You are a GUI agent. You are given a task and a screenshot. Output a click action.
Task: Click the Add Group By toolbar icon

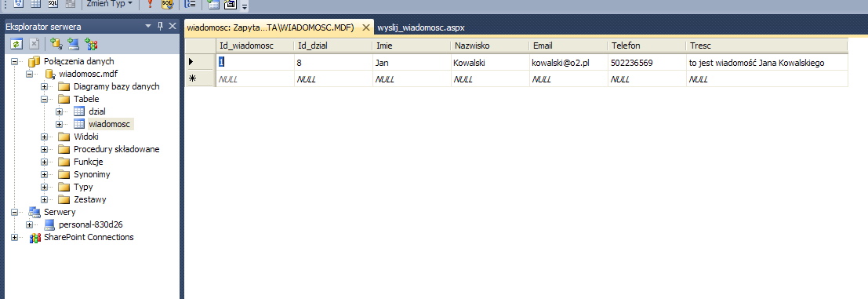(x=190, y=4)
